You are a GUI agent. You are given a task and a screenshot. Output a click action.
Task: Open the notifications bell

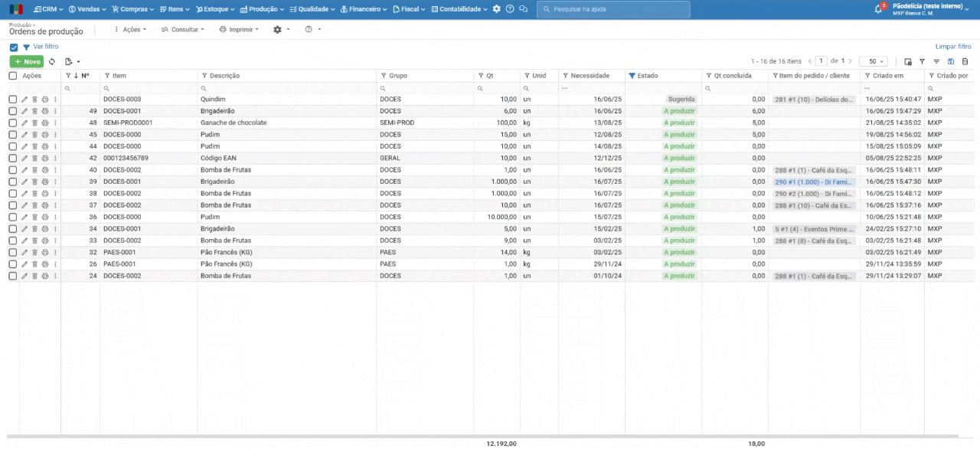(878, 9)
